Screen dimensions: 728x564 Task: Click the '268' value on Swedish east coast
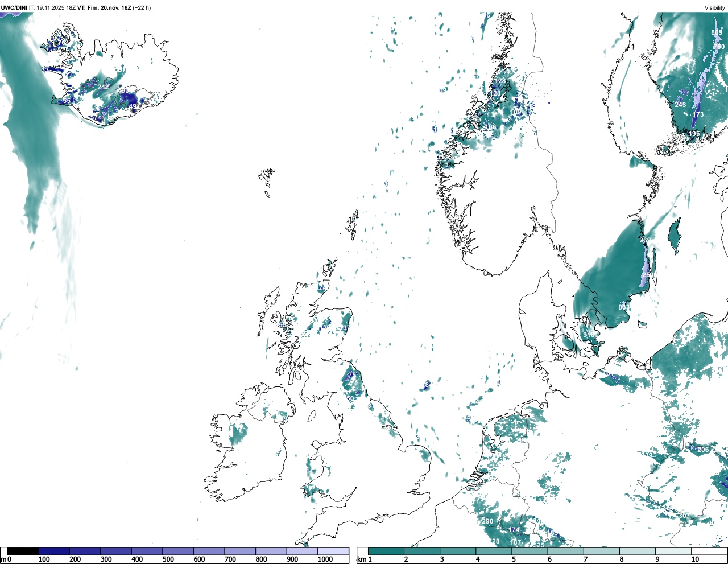pyautogui.click(x=645, y=241)
